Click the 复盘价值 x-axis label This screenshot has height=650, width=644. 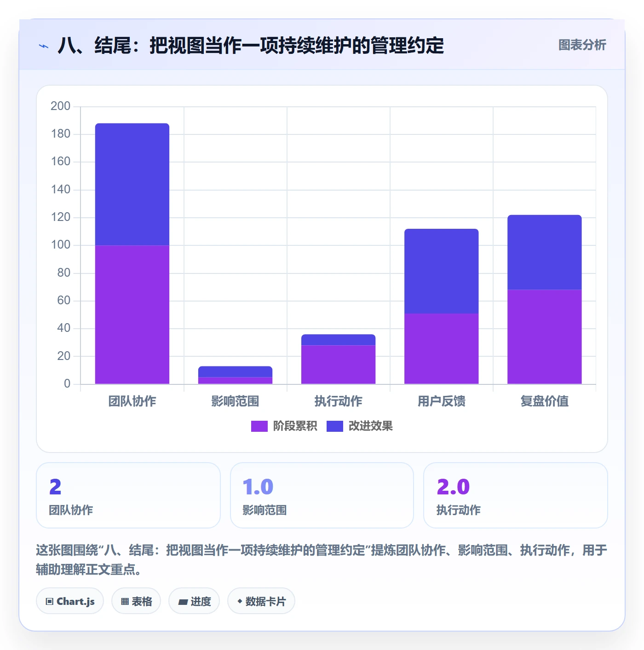(544, 401)
